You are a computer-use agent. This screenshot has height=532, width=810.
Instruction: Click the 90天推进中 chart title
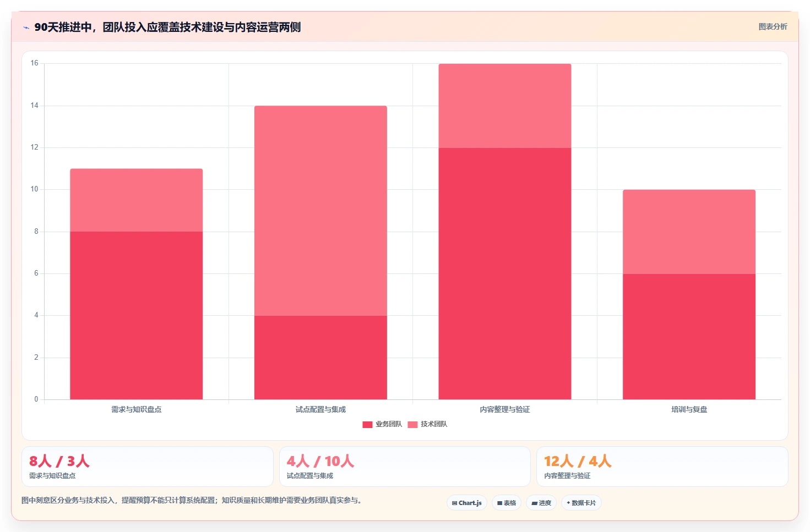pyautogui.click(x=167, y=27)
